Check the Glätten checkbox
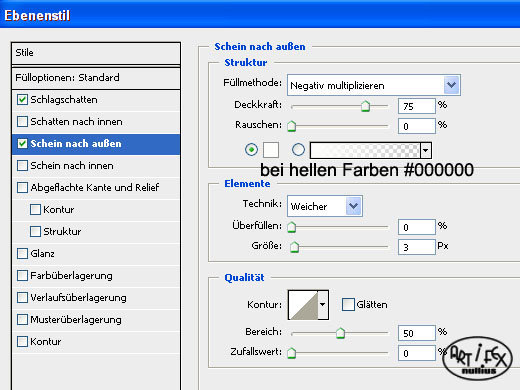The height and width of the screenshot is (390, 520). point(348,305)
